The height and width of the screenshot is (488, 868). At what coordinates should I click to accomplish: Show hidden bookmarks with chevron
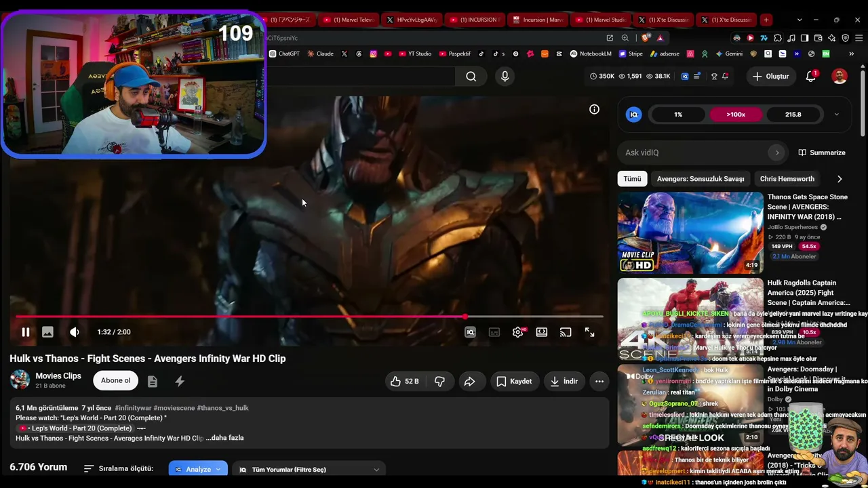point(850,54)
